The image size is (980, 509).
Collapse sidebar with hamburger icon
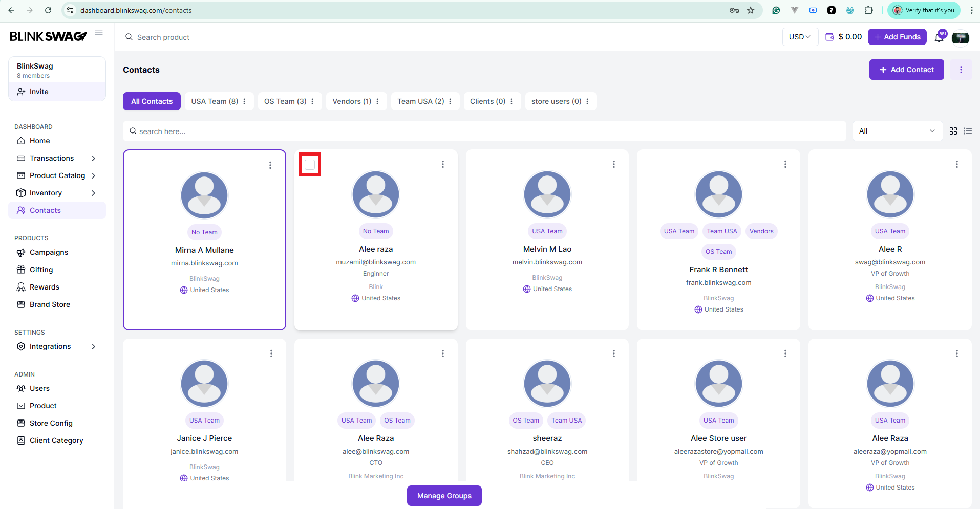[x=99, y=33]
